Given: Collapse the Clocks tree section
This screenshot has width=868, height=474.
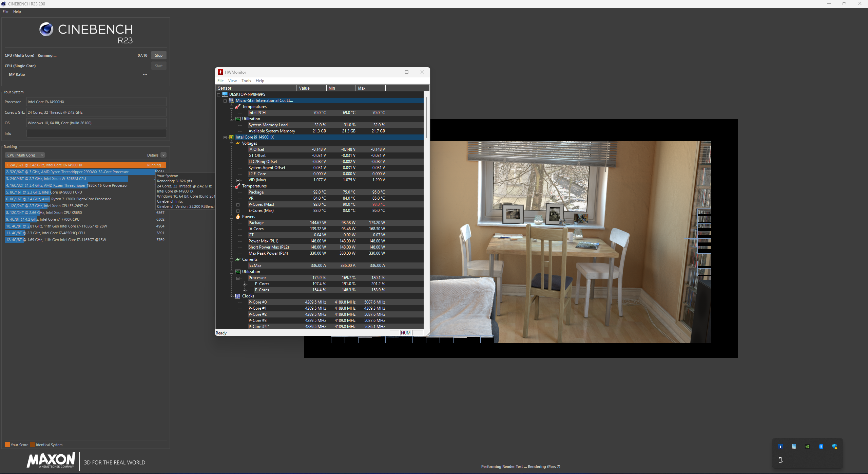Looking at the screenshot, I should pos(231,296).
